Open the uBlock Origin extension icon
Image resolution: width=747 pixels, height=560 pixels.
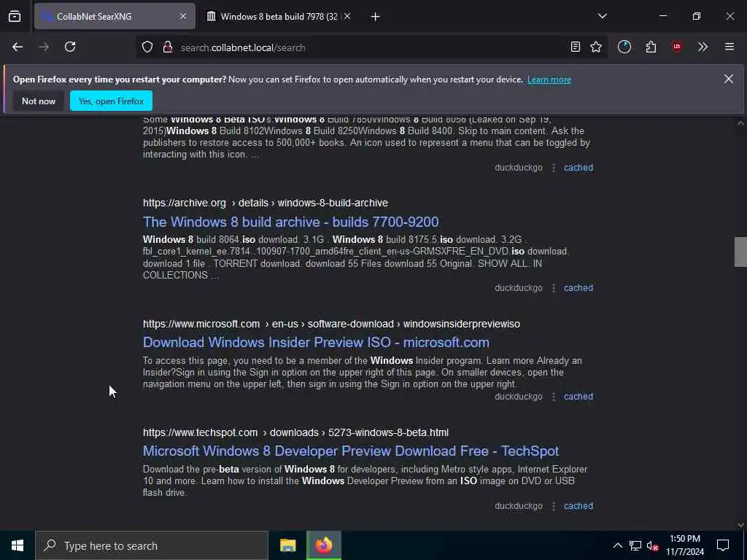pyautogui.click(x=676, y=47)
